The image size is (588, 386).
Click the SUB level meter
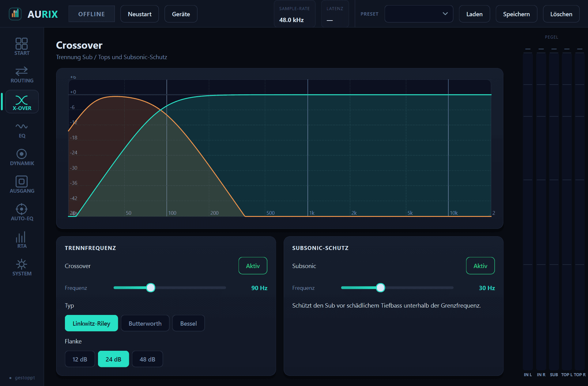554,211
